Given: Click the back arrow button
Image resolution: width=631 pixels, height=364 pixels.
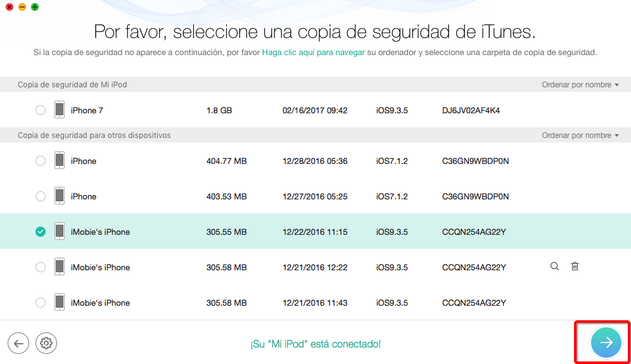Looking at the screenshot, I should [x=18, y=343].
